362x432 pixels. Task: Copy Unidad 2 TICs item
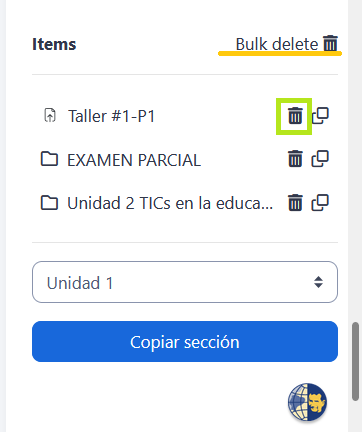(320, 203)
